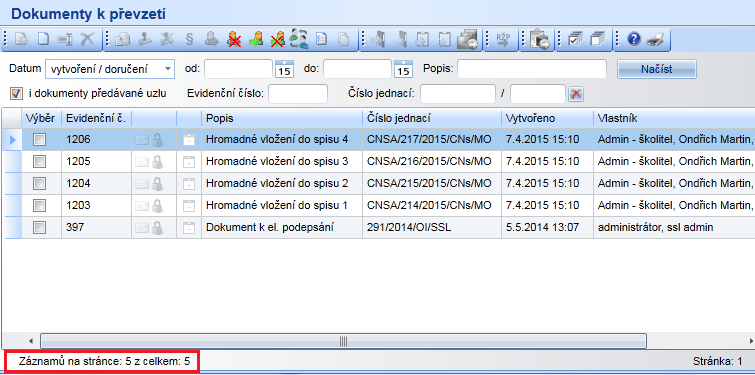Click 'Stránka: 1' in the status bar
Screen dimensions: 755x375
pos(718,361)
